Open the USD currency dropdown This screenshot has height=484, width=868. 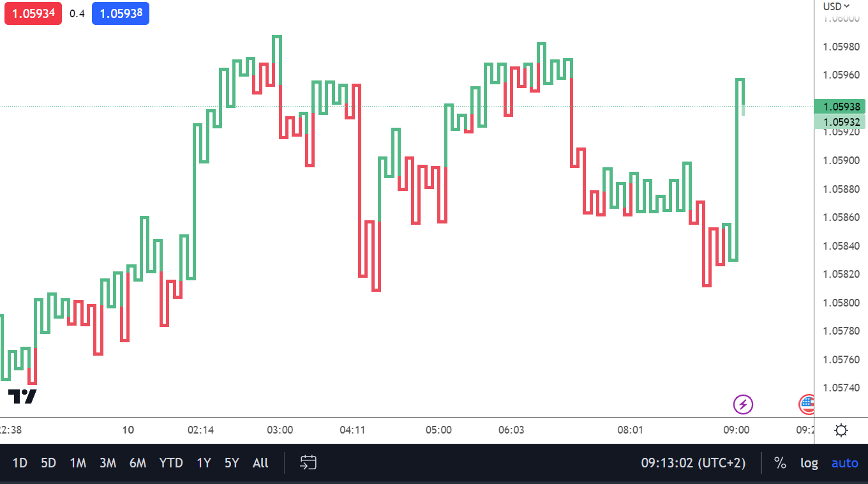836,6
